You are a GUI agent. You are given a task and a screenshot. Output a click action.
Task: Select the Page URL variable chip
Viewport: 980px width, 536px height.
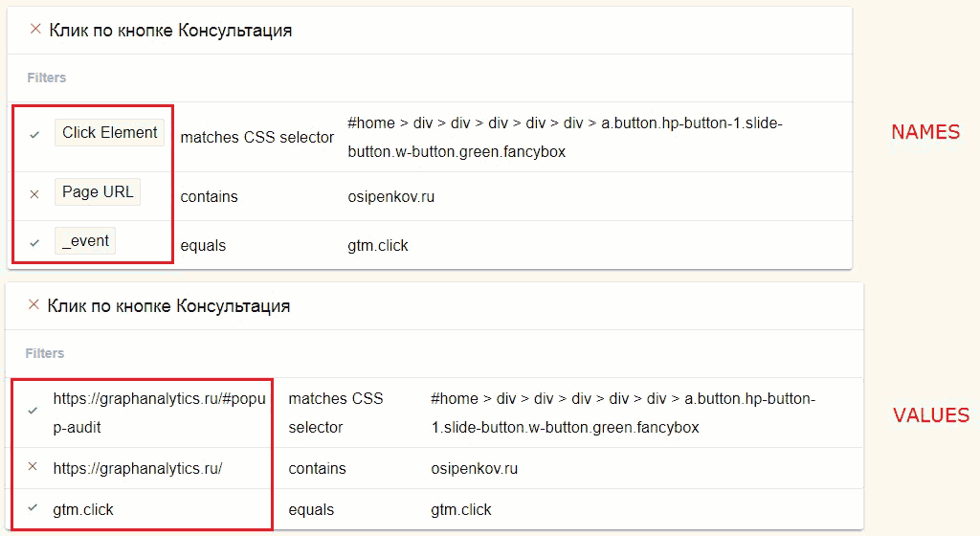[x=98, y=191]
